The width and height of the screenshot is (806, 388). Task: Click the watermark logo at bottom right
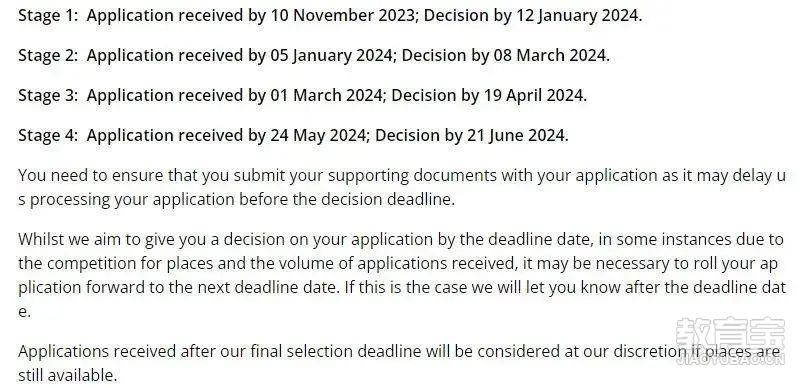pyautogui.click(x=730, y=342)
